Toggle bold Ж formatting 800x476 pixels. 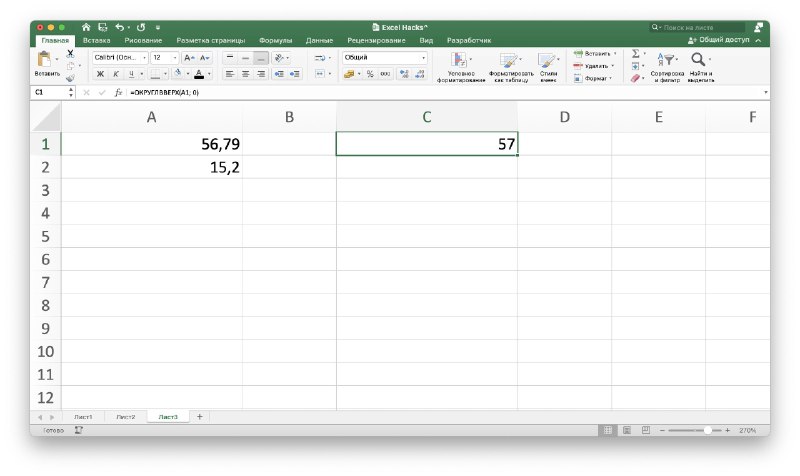101,74
